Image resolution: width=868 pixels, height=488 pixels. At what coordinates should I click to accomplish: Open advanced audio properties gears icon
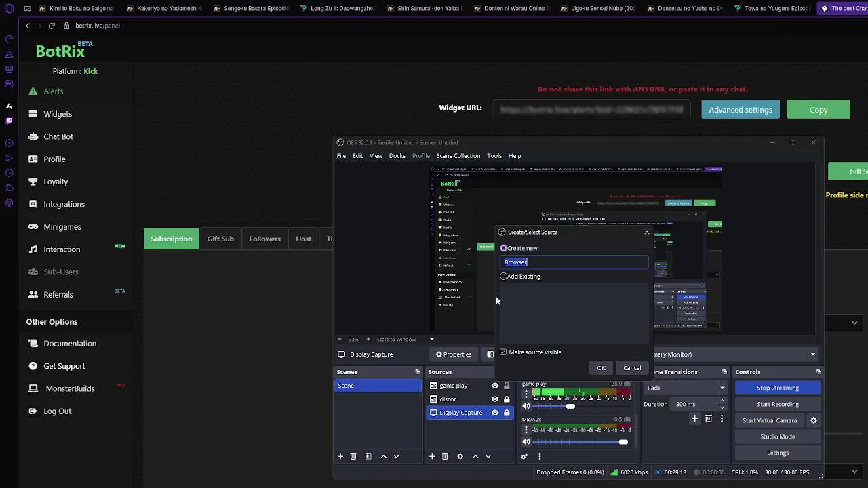pos(524,456)
